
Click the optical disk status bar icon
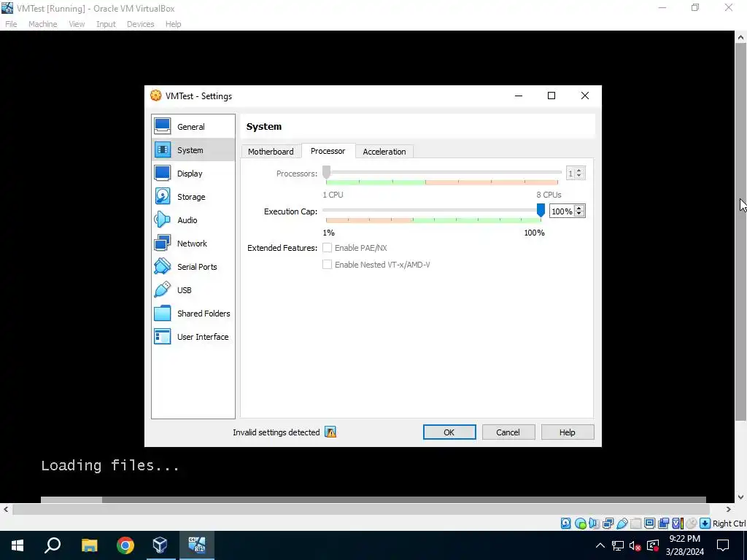pos(580,524)
